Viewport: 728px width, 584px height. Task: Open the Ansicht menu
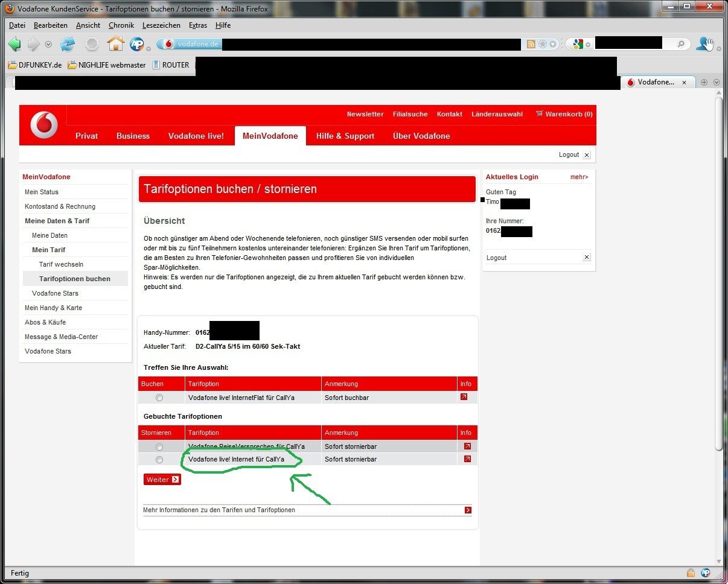pyautogui.click(x=88, y=25)
